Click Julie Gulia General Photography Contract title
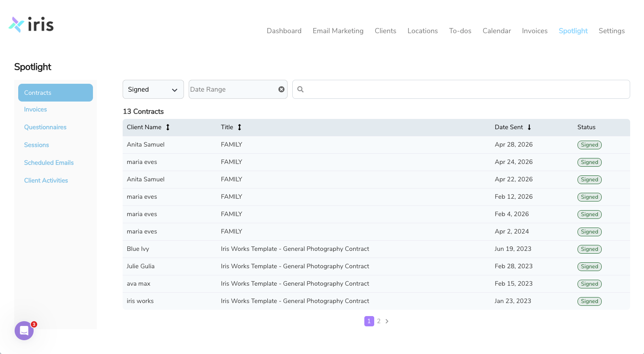The width and height of the screenshot is (644, 354). click(295, 266)
